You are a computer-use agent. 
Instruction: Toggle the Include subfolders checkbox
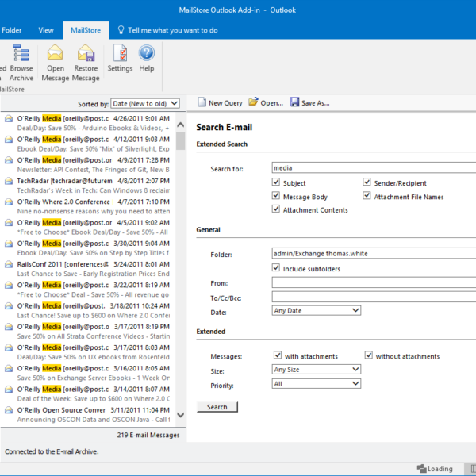point(275,268)
